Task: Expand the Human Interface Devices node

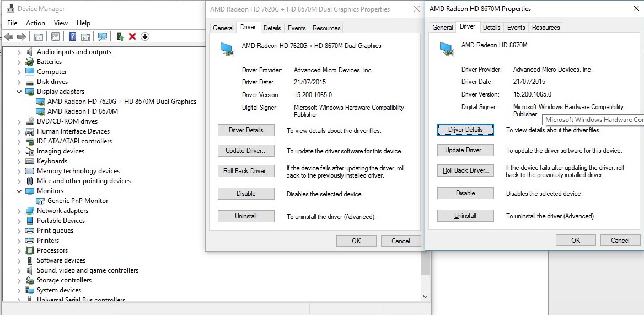Action: (x=19, y=131)
